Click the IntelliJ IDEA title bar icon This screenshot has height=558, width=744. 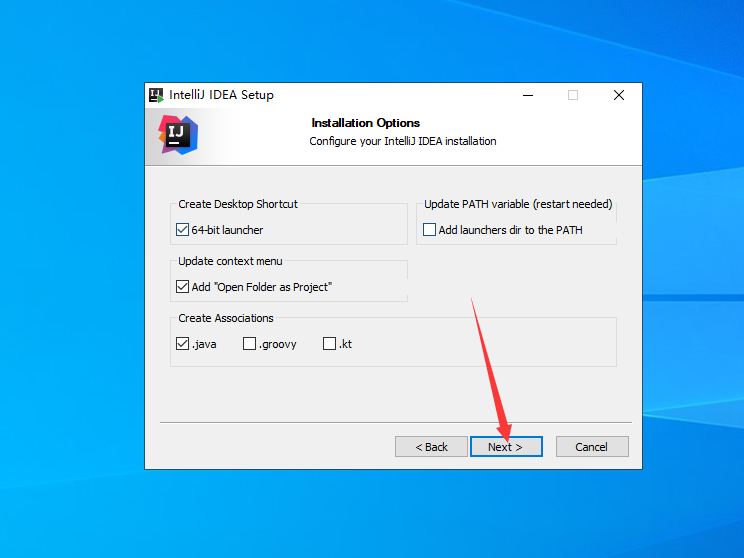[x=156, y=95]
